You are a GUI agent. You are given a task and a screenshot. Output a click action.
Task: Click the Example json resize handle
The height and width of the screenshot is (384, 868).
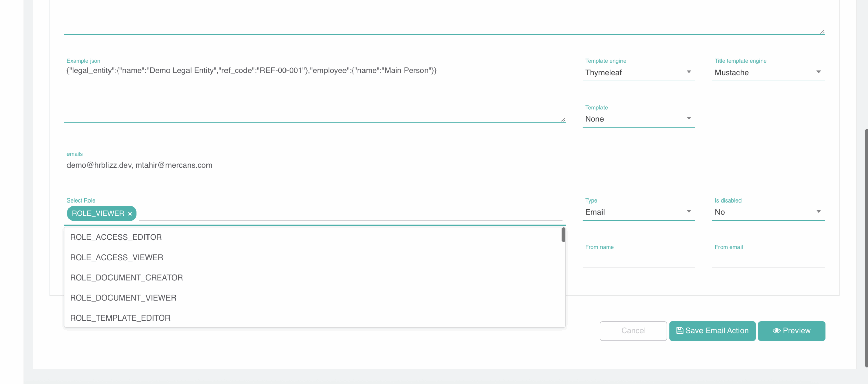click(563, 120)
